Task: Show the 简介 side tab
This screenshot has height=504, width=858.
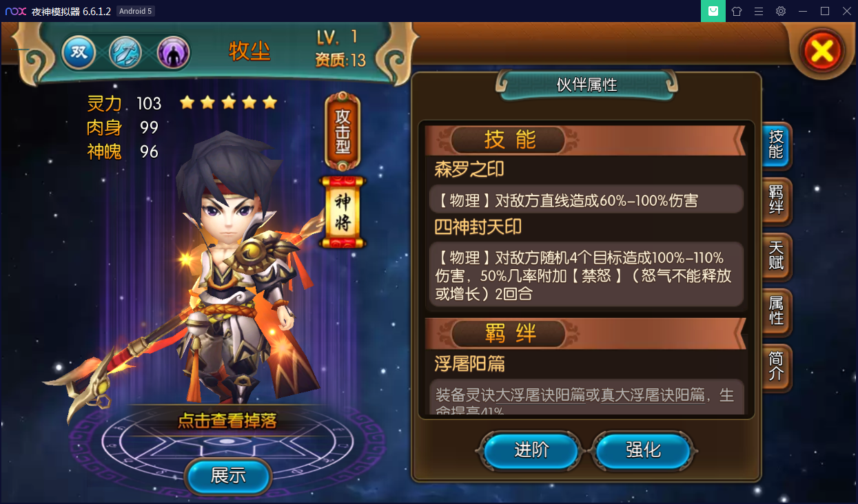Action: 776,366
